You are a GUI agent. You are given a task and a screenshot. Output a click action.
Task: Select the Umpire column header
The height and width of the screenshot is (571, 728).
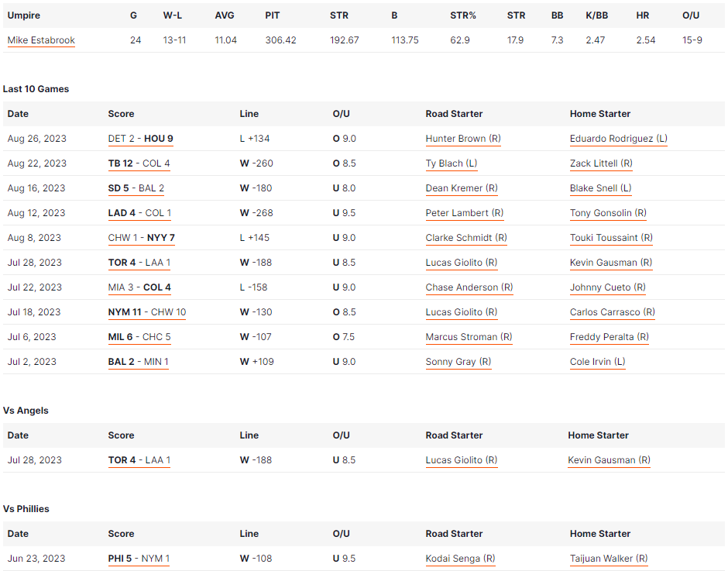coord(24,15)
